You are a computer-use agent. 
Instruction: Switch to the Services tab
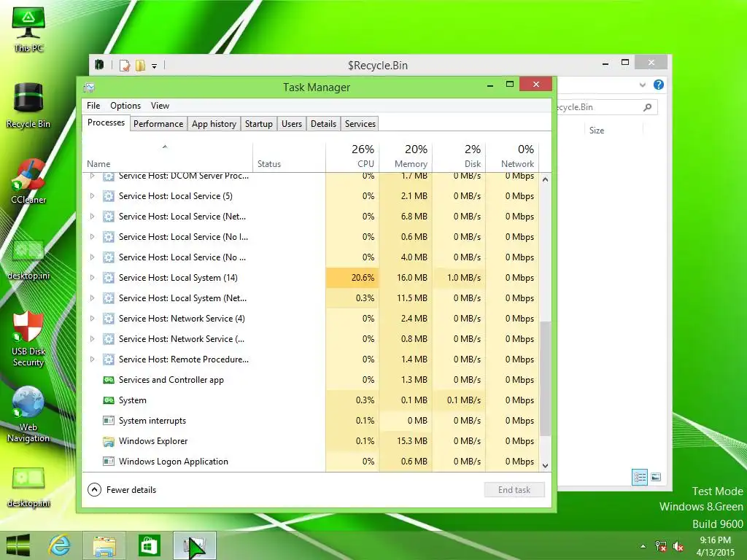click(360, 124)
